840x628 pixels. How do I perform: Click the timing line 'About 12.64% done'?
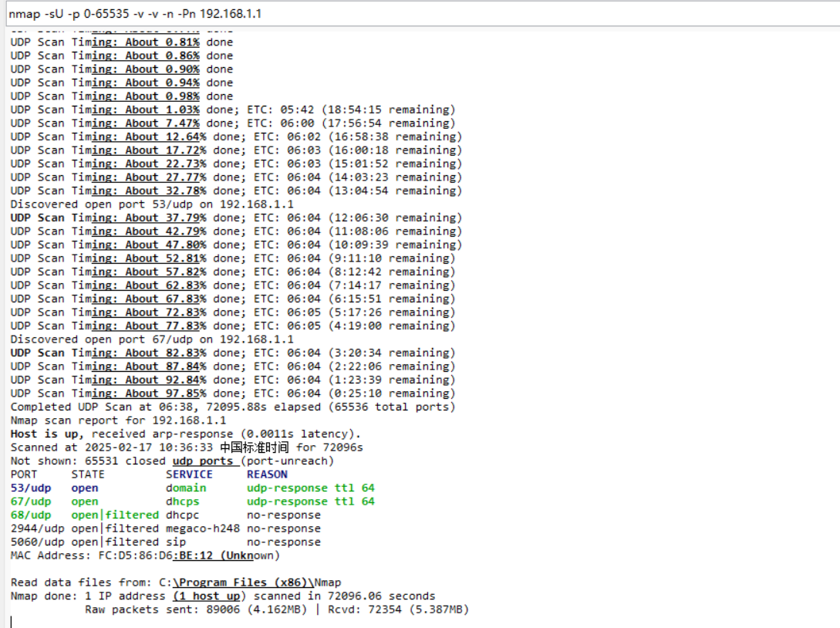[x=236, y=137]
